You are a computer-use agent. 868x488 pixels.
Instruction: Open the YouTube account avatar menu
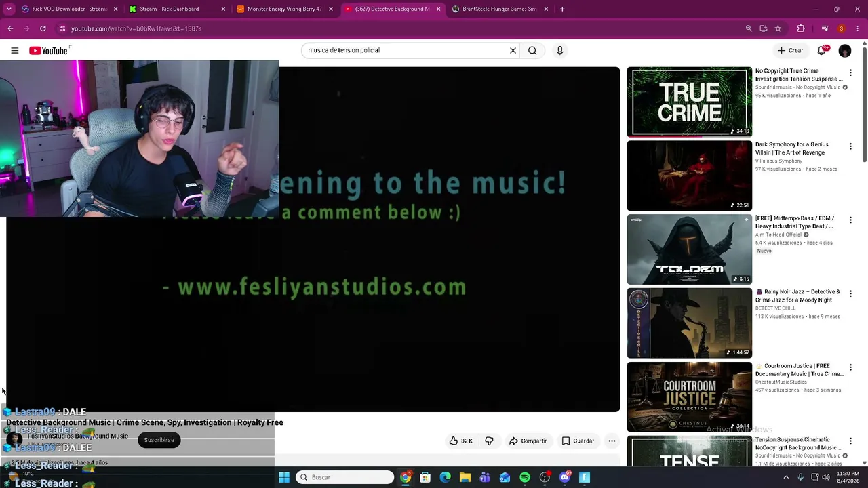[x=845, y=51]
